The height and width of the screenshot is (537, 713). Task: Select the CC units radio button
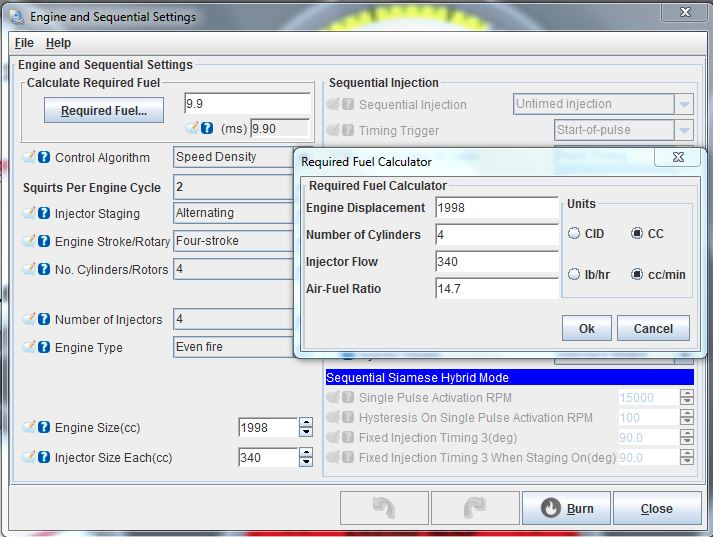pyautogui.click(x=637, y=234)
